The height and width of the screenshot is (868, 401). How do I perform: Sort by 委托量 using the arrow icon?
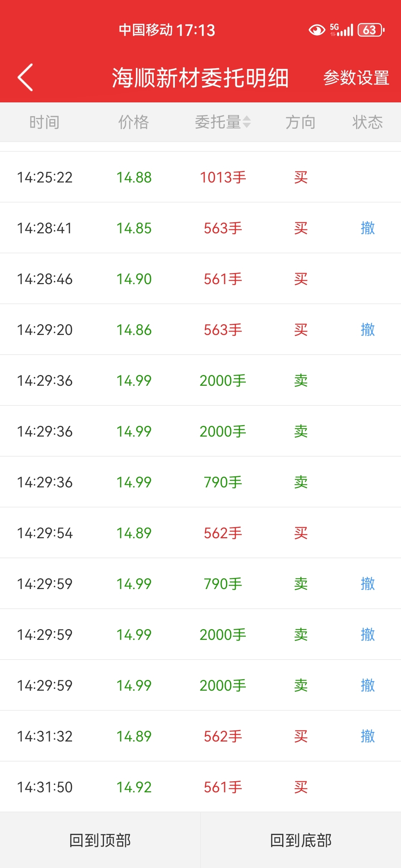(247, 122)
